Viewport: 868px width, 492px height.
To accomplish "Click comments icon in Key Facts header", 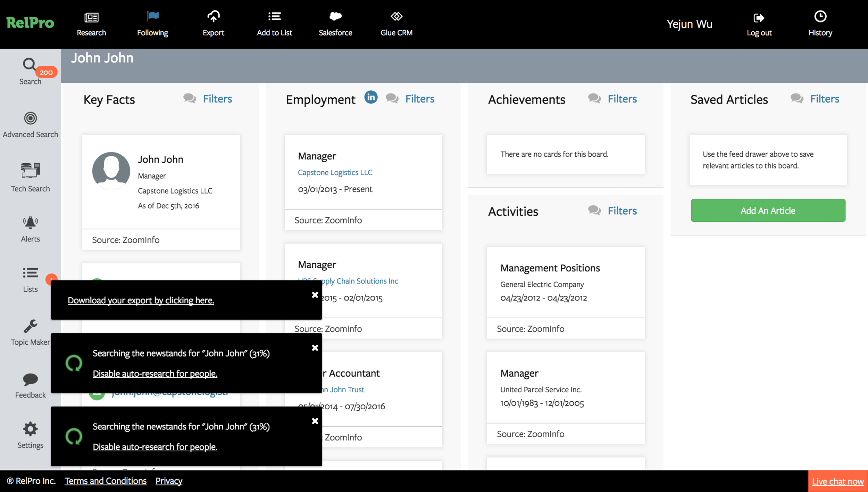I will point(190,99).
